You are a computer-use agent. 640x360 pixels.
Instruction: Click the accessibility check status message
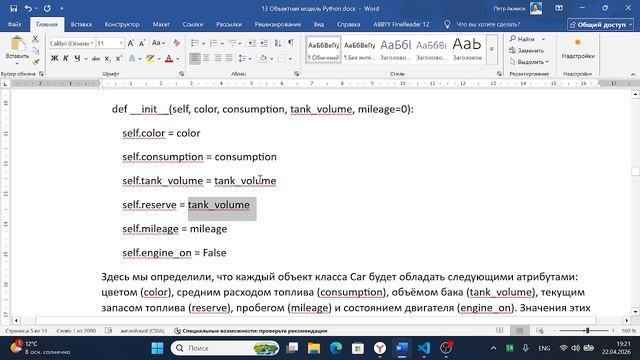click(251, 331)
